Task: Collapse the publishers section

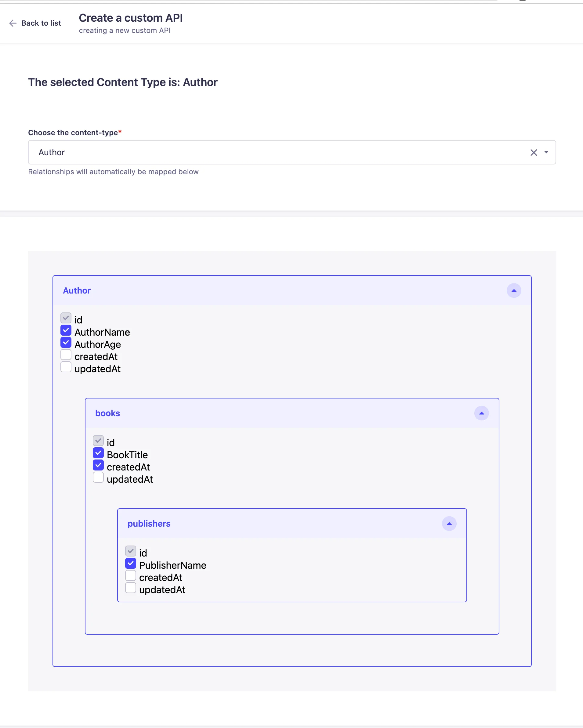Action: pyautogui.click(x=449, y=524)
